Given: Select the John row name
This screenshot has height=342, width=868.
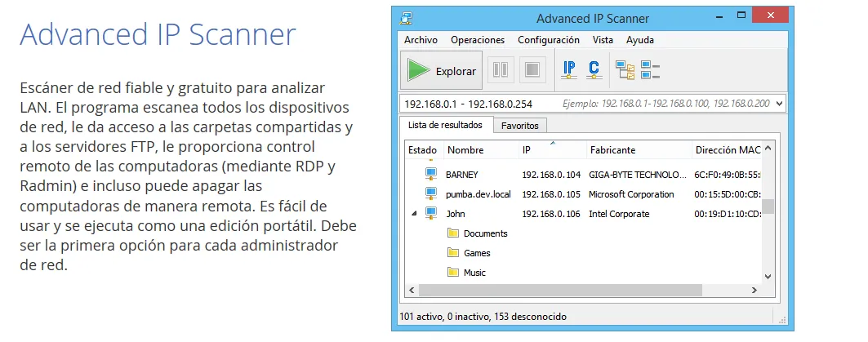Looking at the screenshot, I should coord(456,214).
